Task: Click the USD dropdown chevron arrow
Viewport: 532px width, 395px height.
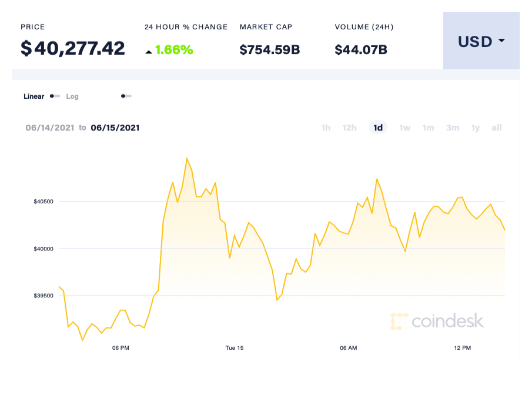Action: [501, 42]
